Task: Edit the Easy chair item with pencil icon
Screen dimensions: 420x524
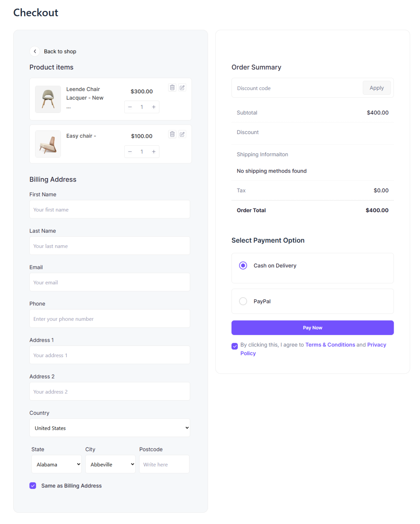Action: coord(182,134)
